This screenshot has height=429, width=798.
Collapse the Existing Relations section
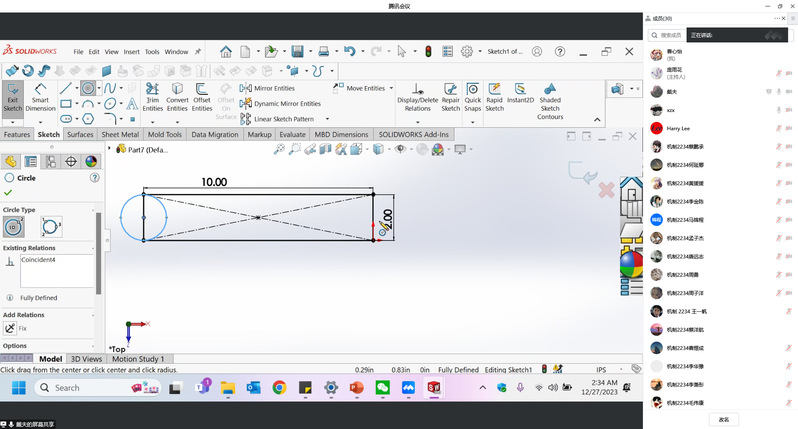click(91, 247)
